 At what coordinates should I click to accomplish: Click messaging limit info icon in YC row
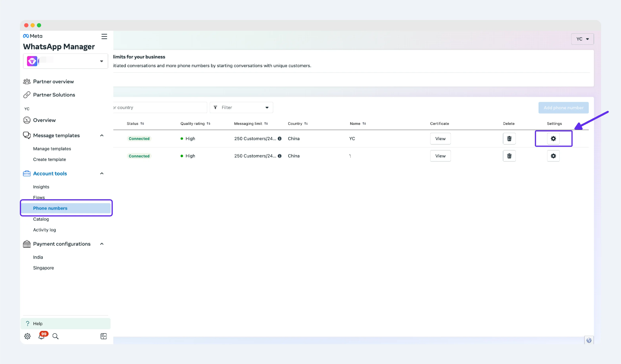click(279, 139)
